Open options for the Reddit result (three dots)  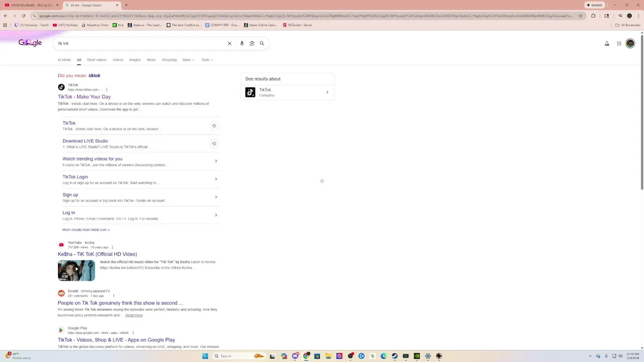point(114,296)
